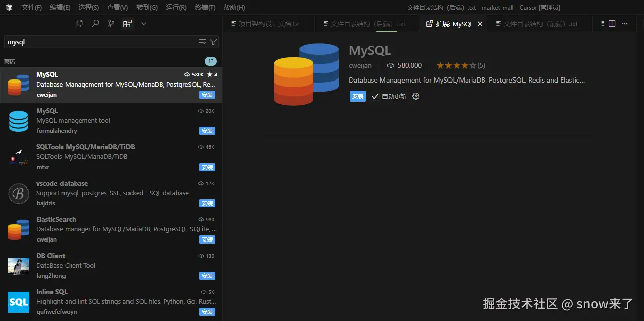Viewport: 644px width, 321px height.
Task: Click the 'bajdzis' publisher name
Action: tap(46, 203)
